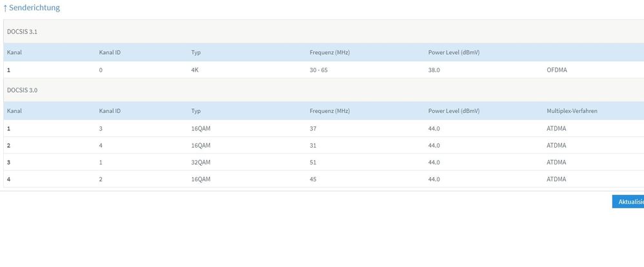Click the frequency value 45
The height and width of the screenshot is (267, 644).
point(313,179)
